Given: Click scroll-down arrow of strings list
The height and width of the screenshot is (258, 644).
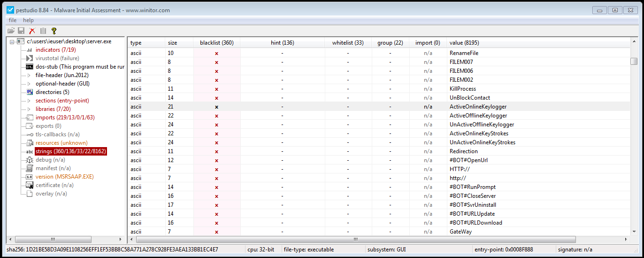Looking at the screenshot, I should tap(634, 232).
